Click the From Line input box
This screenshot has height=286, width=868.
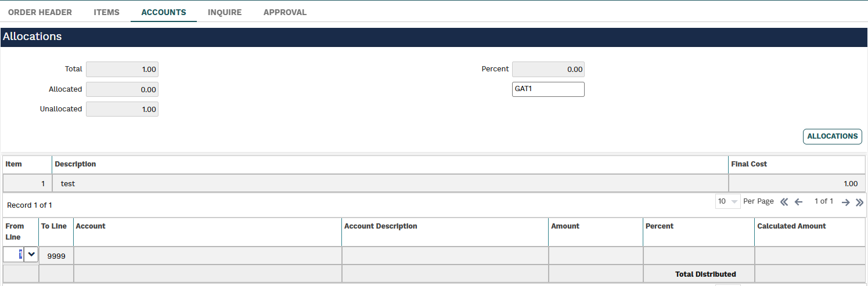(13, 254)
